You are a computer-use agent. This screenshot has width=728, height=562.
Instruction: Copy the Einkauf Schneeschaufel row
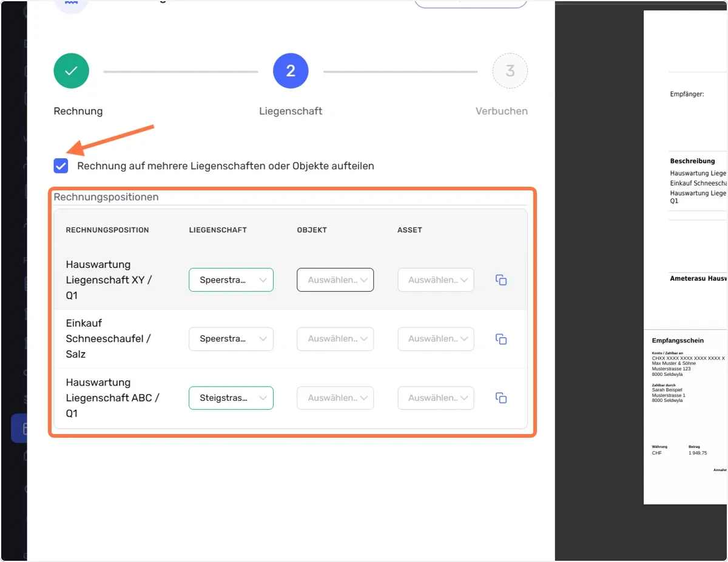click(501, 339)
